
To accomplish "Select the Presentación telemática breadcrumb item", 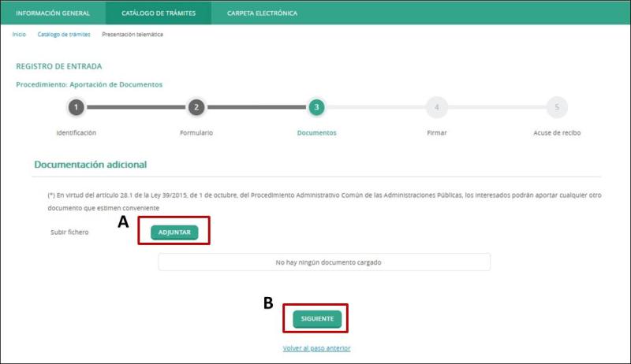I will (133, 35).
